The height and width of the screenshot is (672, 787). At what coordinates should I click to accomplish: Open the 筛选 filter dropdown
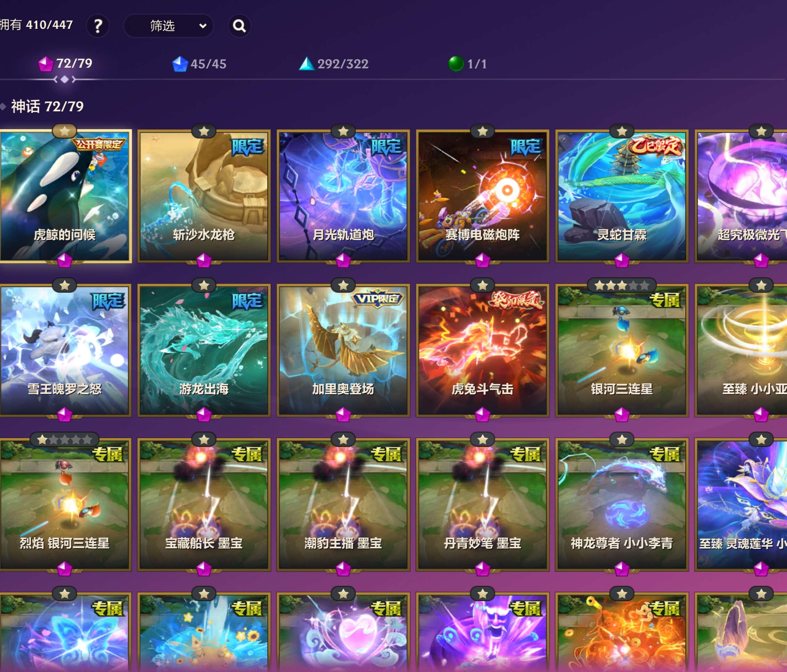[168, 26]
